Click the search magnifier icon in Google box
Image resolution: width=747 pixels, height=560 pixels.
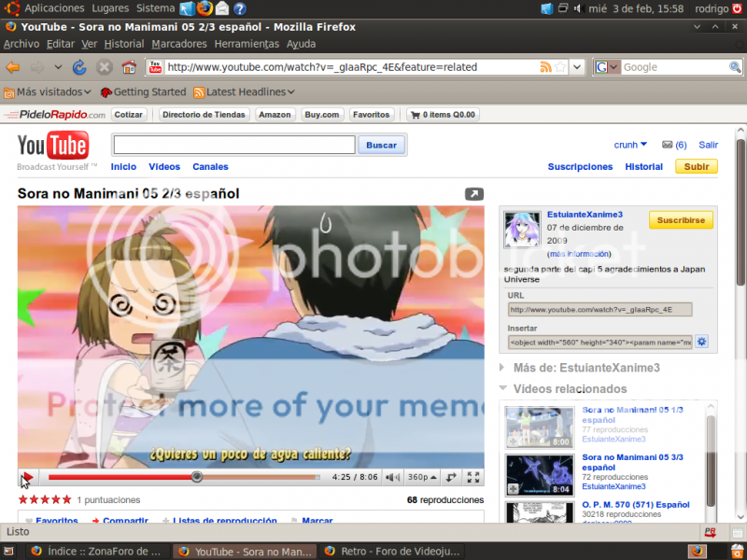(735, 67)
